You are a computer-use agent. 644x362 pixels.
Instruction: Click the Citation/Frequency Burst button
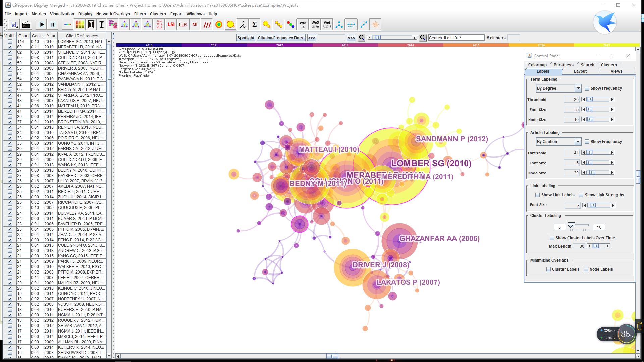coord(281,38)
